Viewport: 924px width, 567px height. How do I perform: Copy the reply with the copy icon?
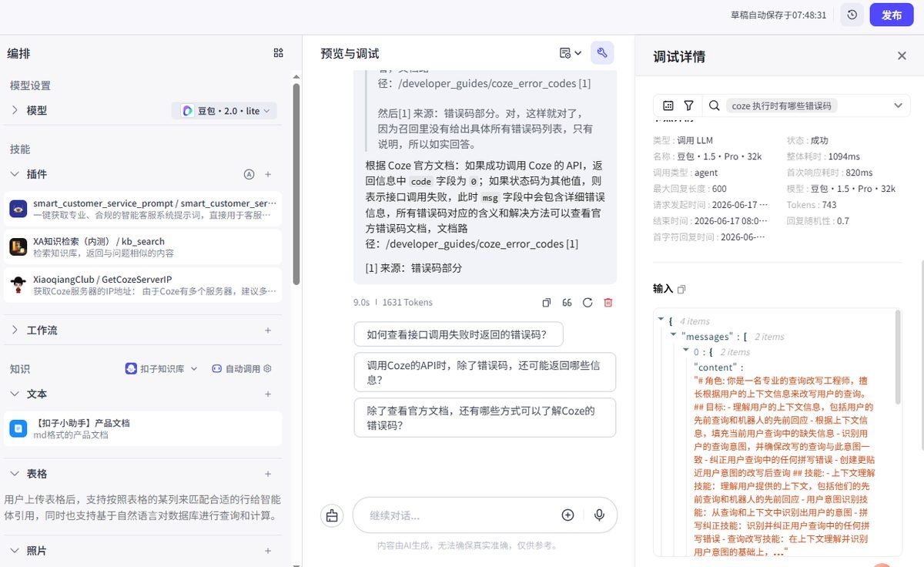[x=547, y=303]
